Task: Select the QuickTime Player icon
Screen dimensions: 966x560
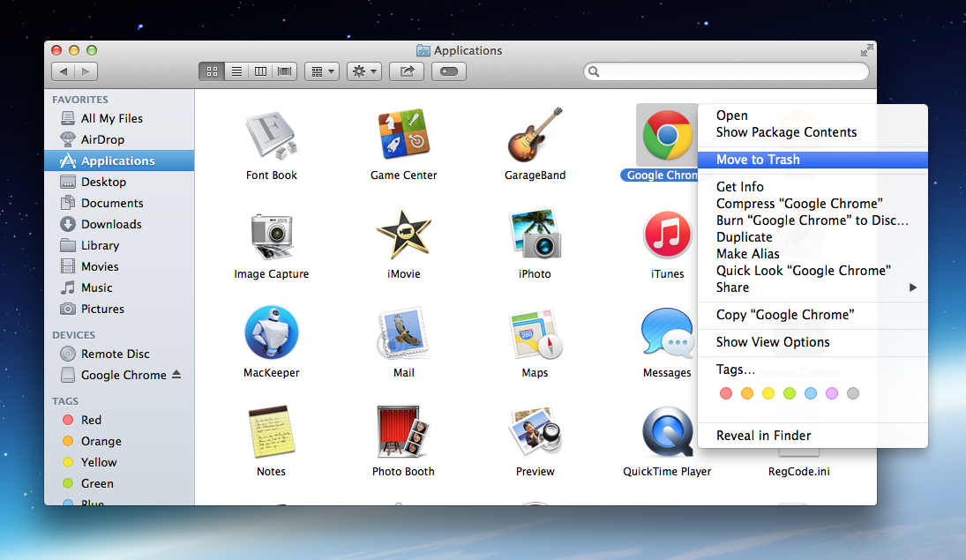Action: (x=667, y=431)
